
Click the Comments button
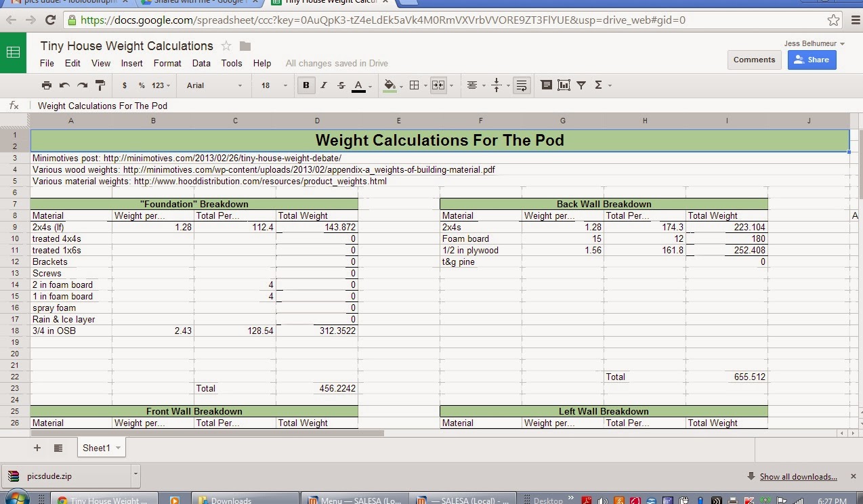[x=754, y=60]
